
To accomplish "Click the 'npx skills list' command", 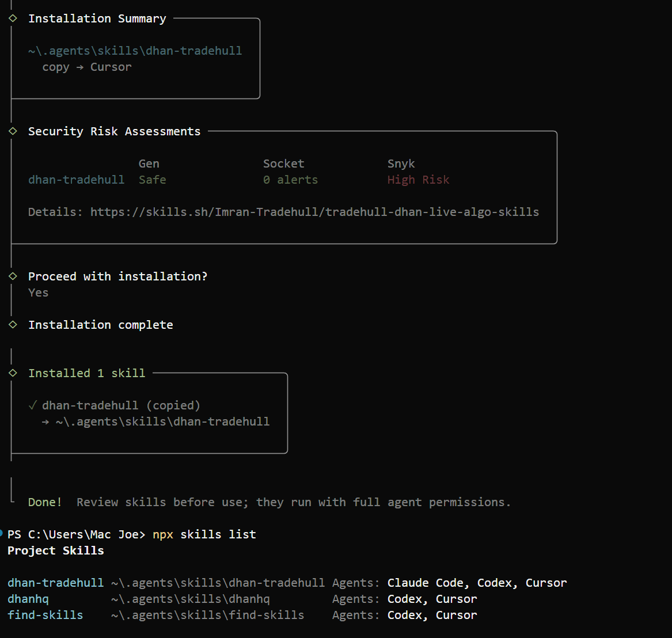I will pos(204,535).
